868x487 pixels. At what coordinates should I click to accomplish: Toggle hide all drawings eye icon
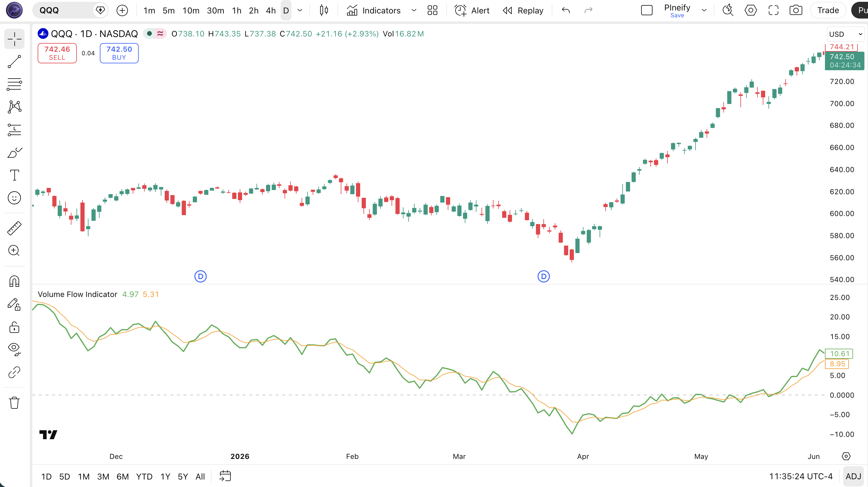pyautogui.click(x=14, y=349)
